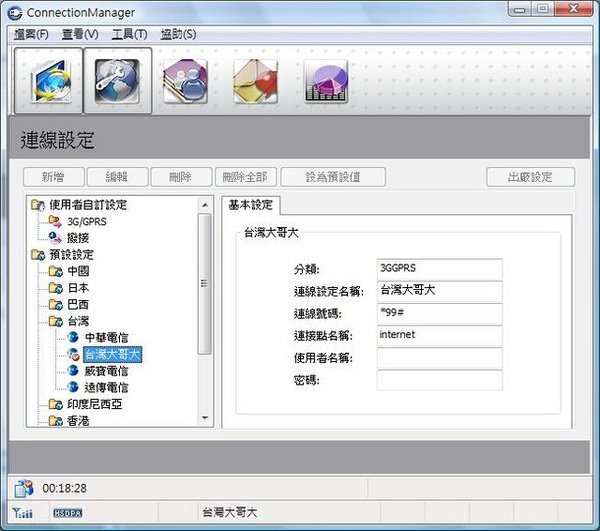
Task: Click the tree scrollbar up arrow
Action: (x=205, y=205)
